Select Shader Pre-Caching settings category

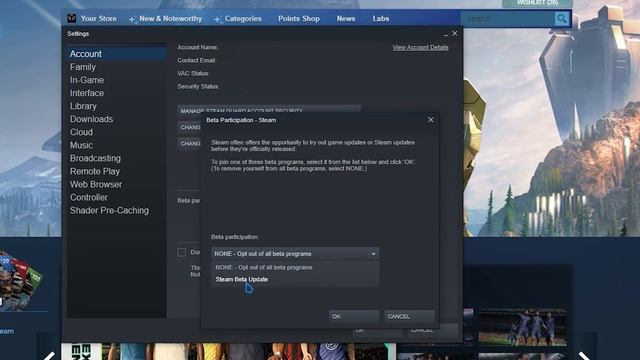point(117,211)
